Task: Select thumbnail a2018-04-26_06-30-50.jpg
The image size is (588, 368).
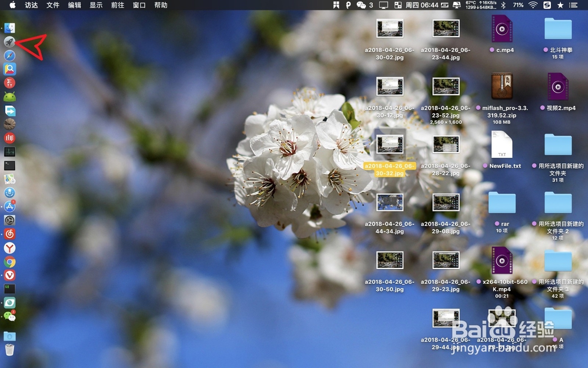Action: [x=390, y=260]
